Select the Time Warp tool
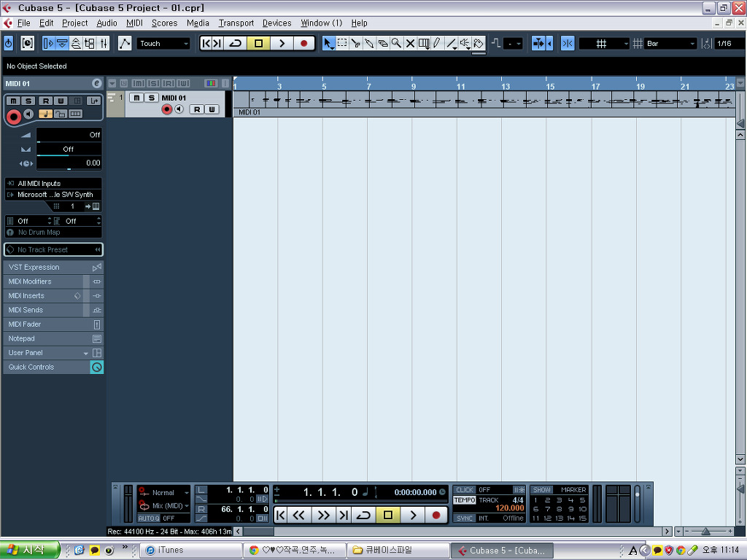The height and width of the screenshot is (560, 747). point(424,43)
